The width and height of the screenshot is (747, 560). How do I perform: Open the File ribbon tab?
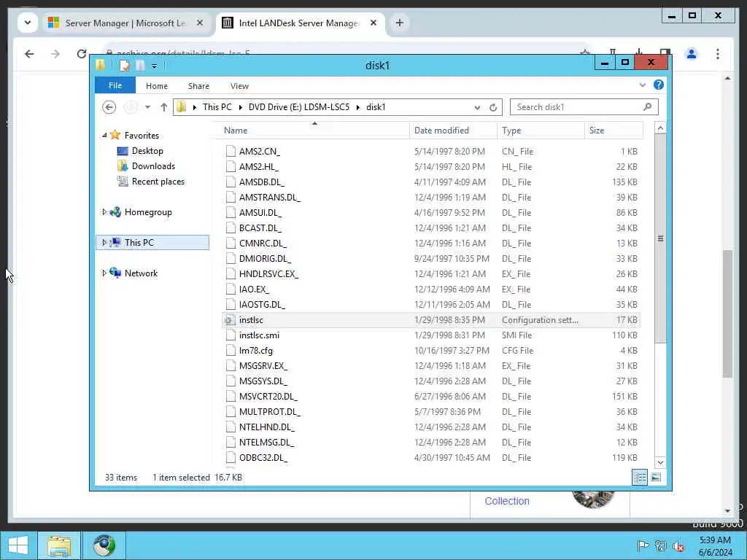coord(115,86)
